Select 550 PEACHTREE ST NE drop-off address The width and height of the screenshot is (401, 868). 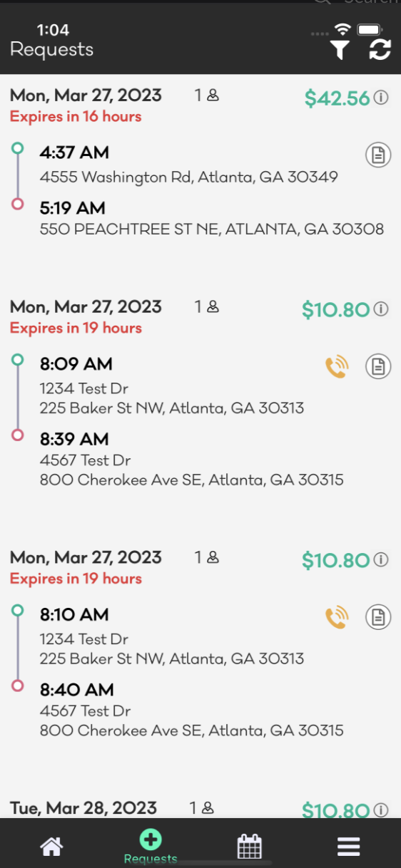click(x=212, y=229)
